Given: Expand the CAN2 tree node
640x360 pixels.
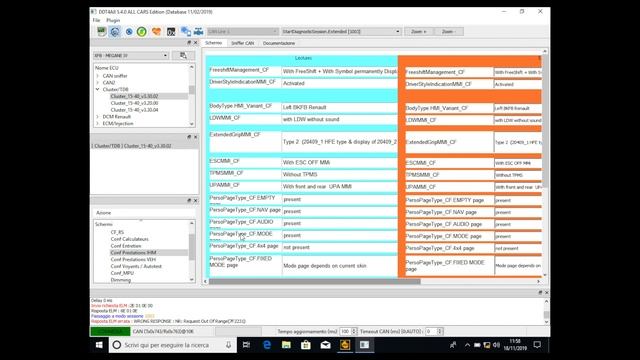Looking at the screenshot, I should tap(98, 82).
